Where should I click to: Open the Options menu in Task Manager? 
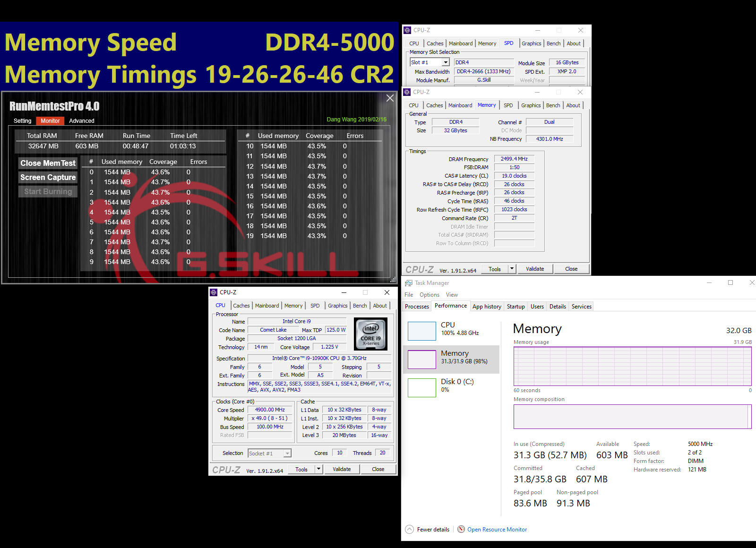coord(429,294)
